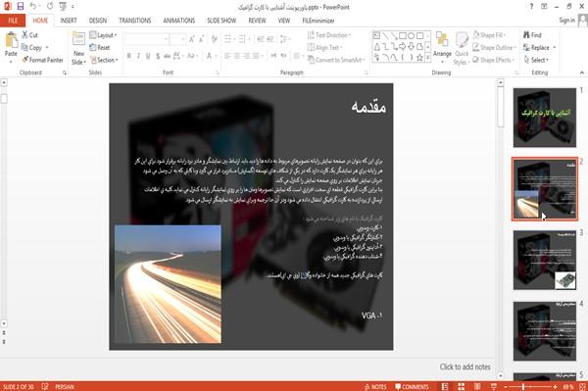Toggle Bold formatting
588x391 pixels.
[x=129, y=56]
